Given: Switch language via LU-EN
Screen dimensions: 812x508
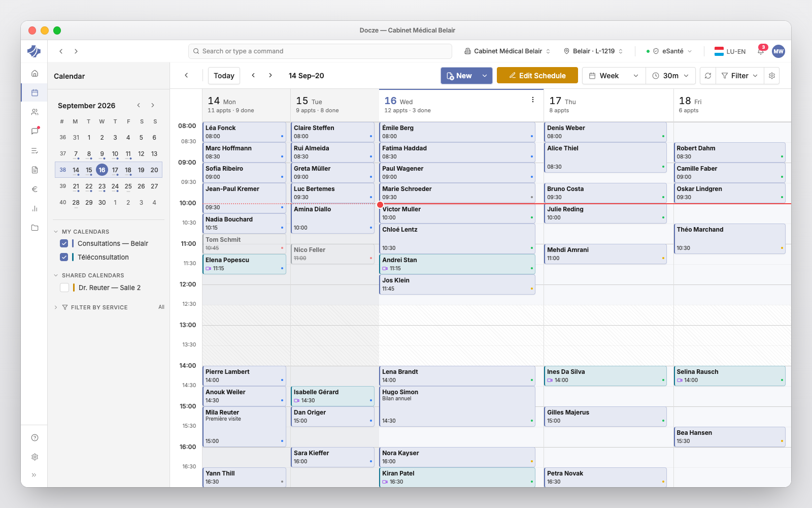Looking at the screenshot, I should point(730,51).
